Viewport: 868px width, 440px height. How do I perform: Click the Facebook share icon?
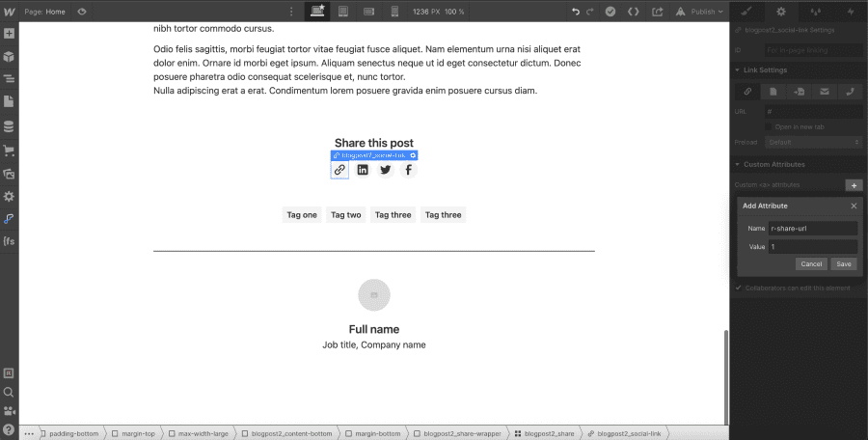coord(409,170)
